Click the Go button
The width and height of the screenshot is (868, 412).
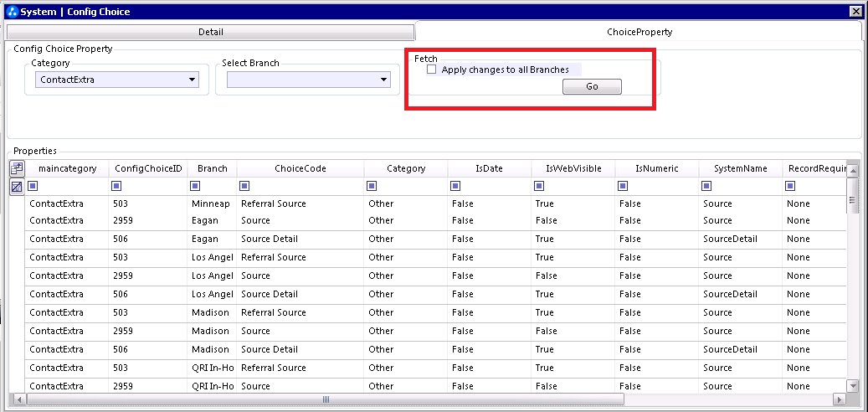click(x=592, y=86)
